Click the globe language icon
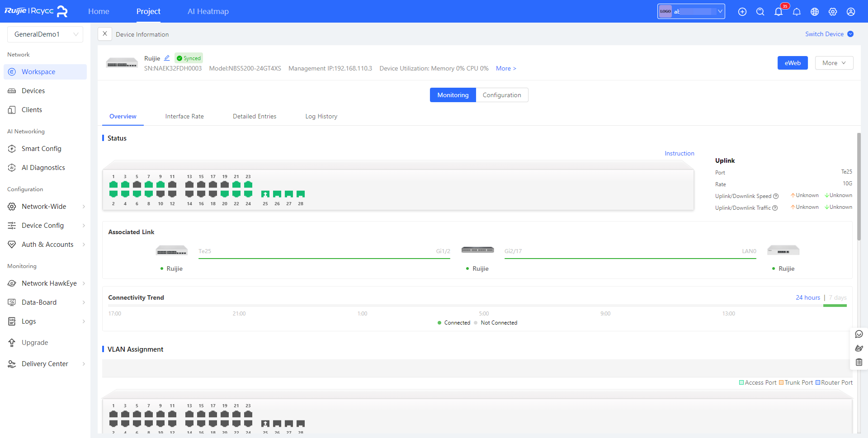The height and width of the screenshot is (438, 868). [x=815, y=12]
